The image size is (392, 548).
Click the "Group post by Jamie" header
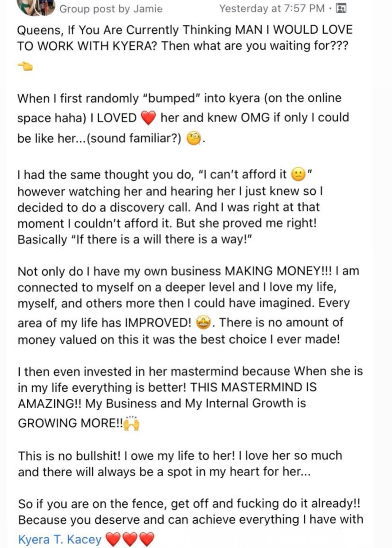(x=111, y=9)
